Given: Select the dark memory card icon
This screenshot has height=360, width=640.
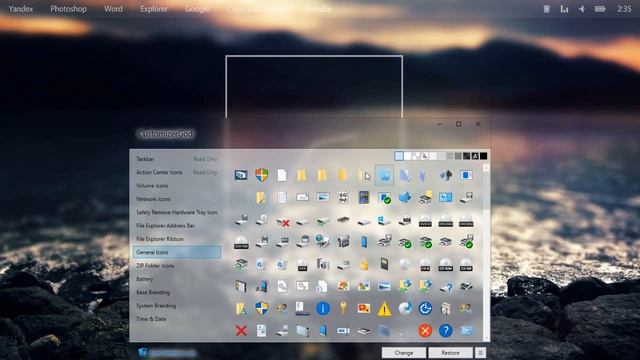Looking at the screenshot, I should (384, 264).
